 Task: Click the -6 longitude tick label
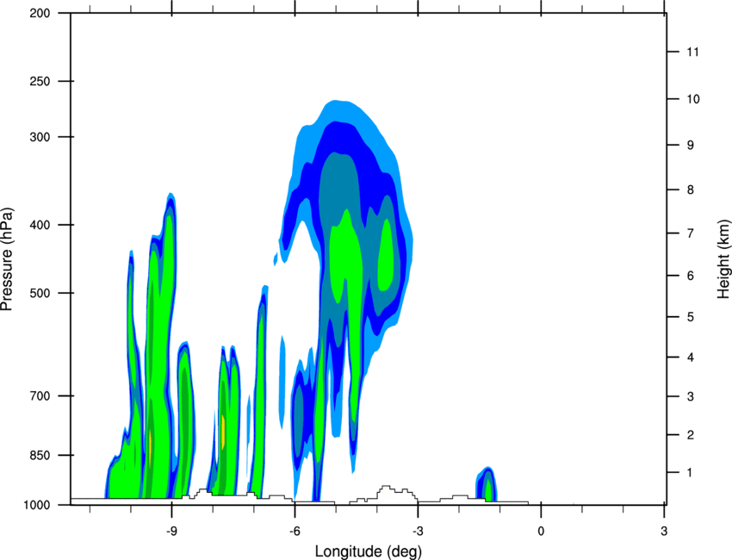click(x=295, y=532)
